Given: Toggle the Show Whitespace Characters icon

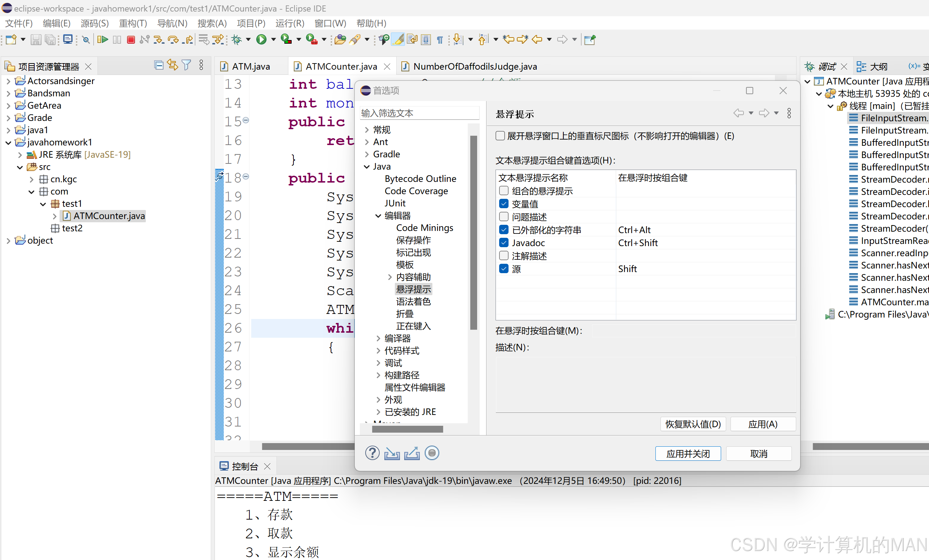Looking at the screenshot, I should 440,39.
